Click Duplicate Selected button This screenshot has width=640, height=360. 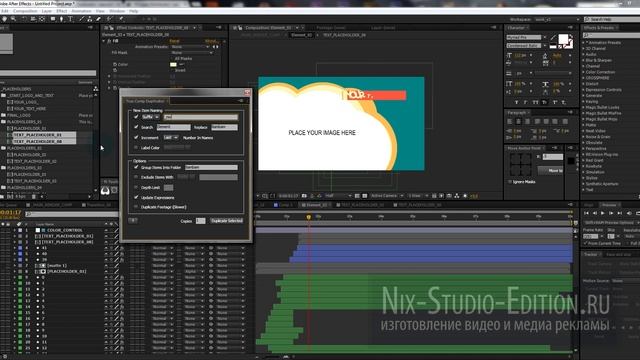[227, 220]
